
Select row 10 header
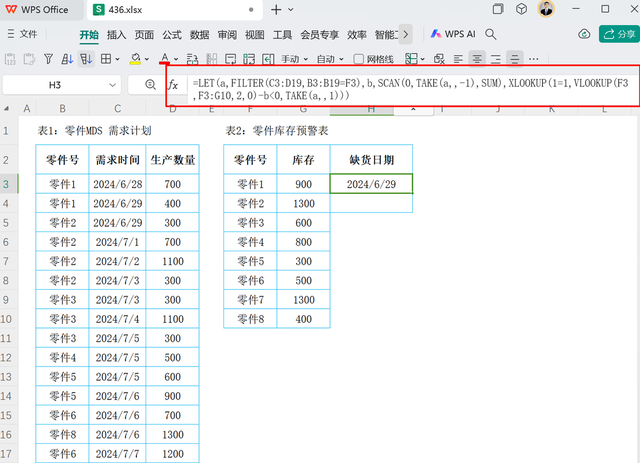pos(6,318)
